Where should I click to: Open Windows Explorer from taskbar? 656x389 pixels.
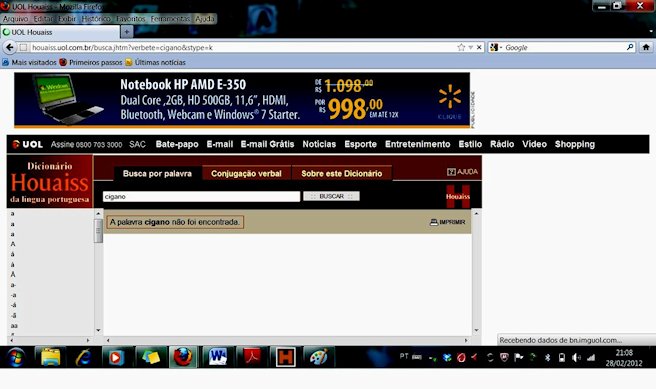[x=50, y=358]
